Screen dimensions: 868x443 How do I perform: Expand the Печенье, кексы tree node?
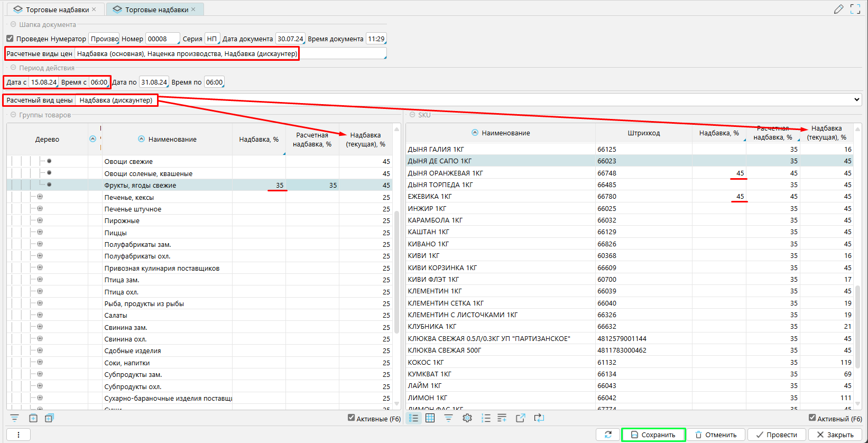[40, 197]
